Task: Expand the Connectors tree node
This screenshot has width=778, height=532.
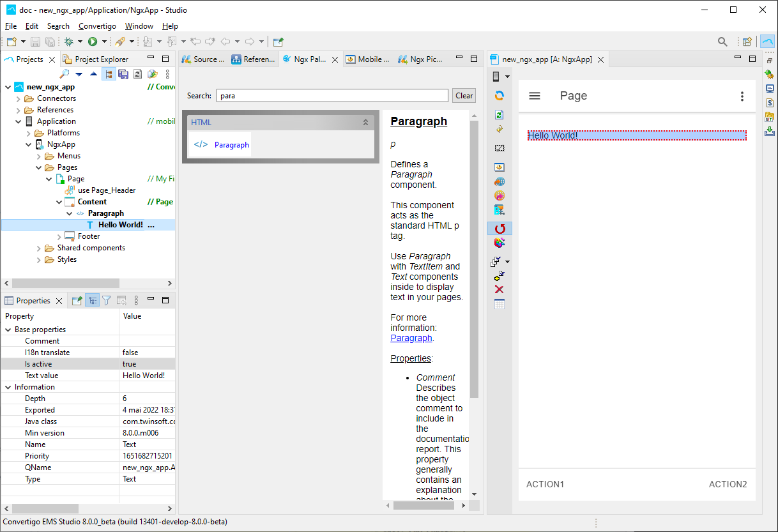Action: [19, 98]
